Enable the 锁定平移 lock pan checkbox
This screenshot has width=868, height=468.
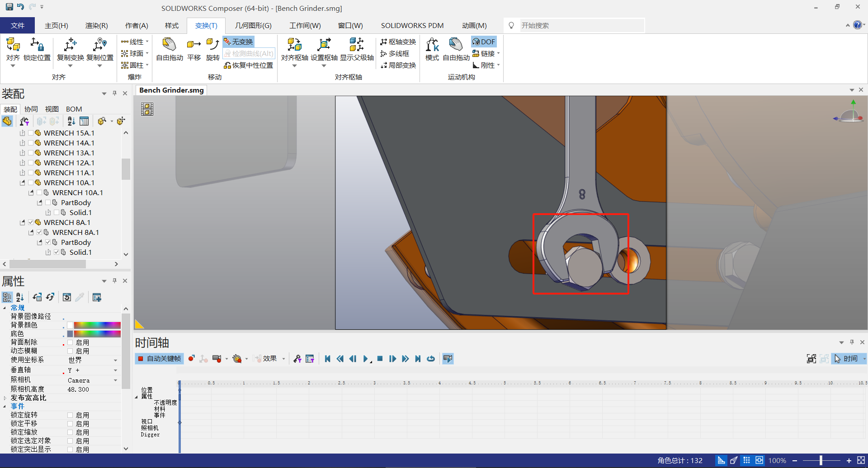click(70, 424)
